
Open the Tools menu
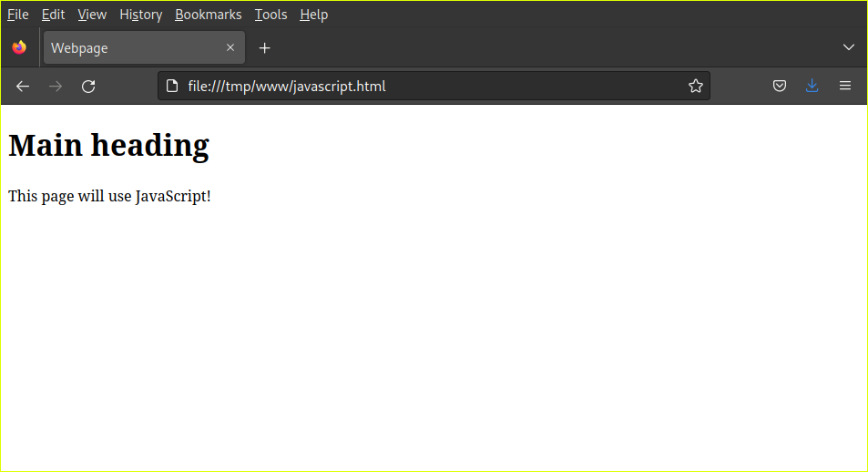click(x=271, y=15)
